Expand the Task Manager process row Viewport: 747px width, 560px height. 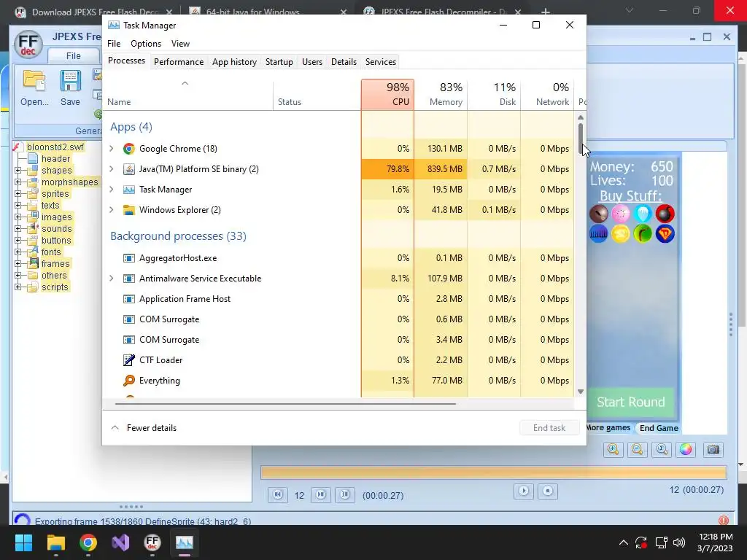click(x=112, y=190)
